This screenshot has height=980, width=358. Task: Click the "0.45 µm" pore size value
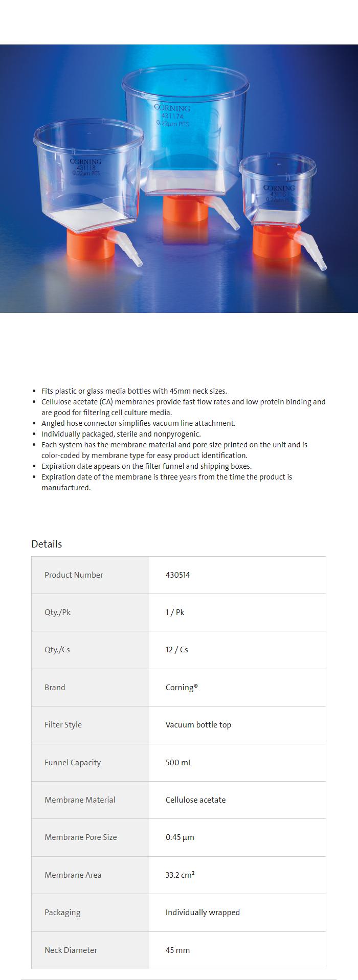[180, 837]
